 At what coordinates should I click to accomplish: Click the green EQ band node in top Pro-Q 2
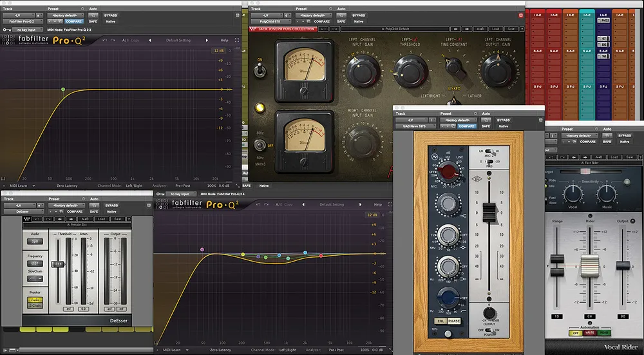(62, 90)
